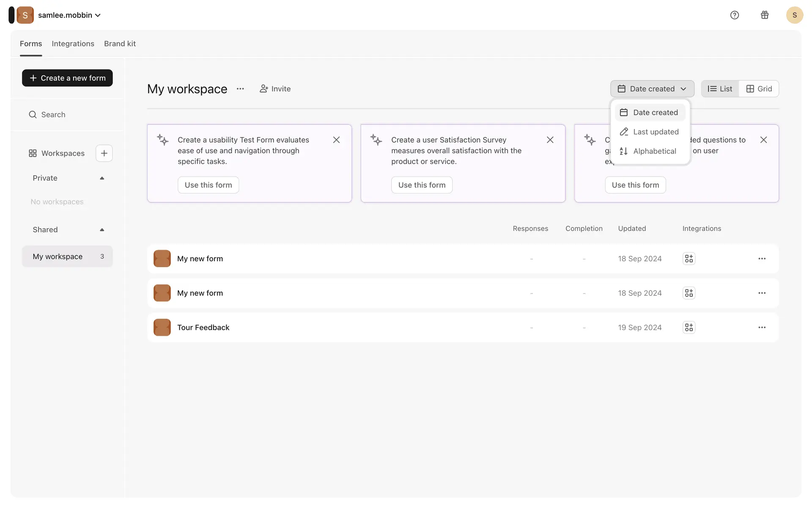Click the add workspace plus button
This screenshot has height=508, width=812.
pyautogui.click(x=104, y=153)
